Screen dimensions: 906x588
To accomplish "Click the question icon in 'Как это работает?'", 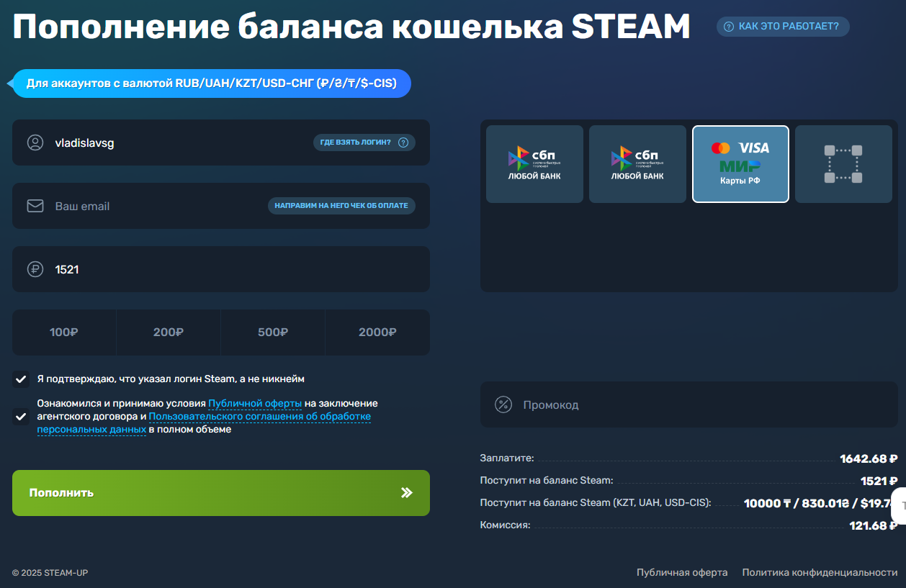I will (729, 27).
